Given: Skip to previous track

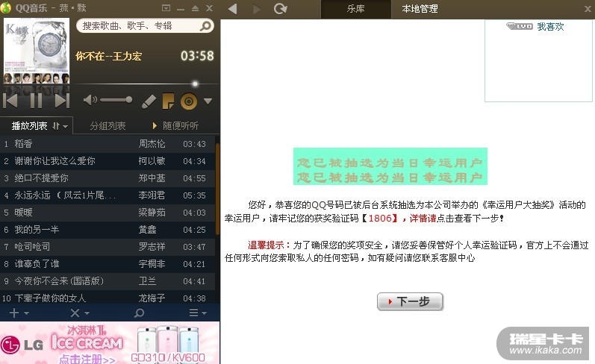Looking at the screenshot, I should [10, 101].
